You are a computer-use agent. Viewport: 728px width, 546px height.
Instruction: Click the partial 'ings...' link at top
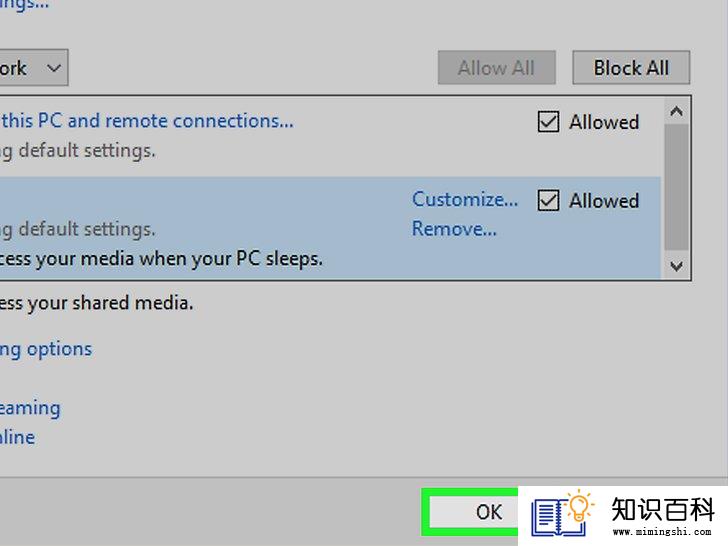pyautogui.click(x=24, y=6)
